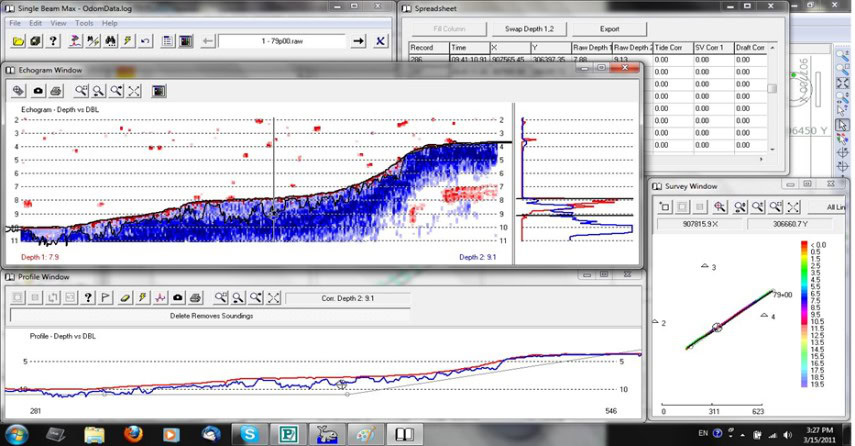Click the yellow open-folder icon in main toolbar

click(18, 41)
